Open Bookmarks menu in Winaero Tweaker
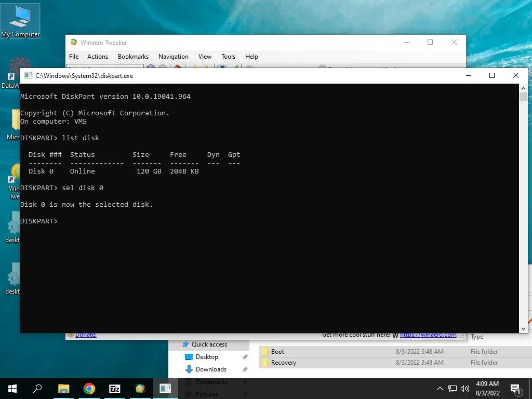Screen dimensions: 532x399 pyautogui.click(x=134, y=57)
